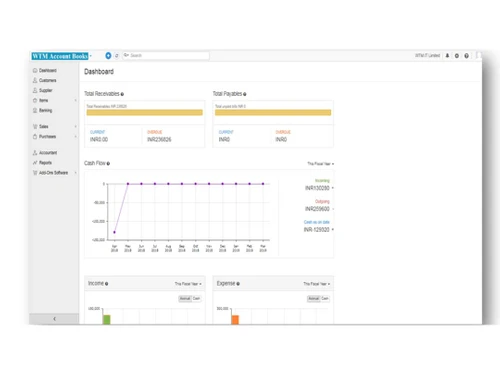Click lowest cash flow chart point
500x375 pixels.
pyautogui.click(x=114, y=232)
